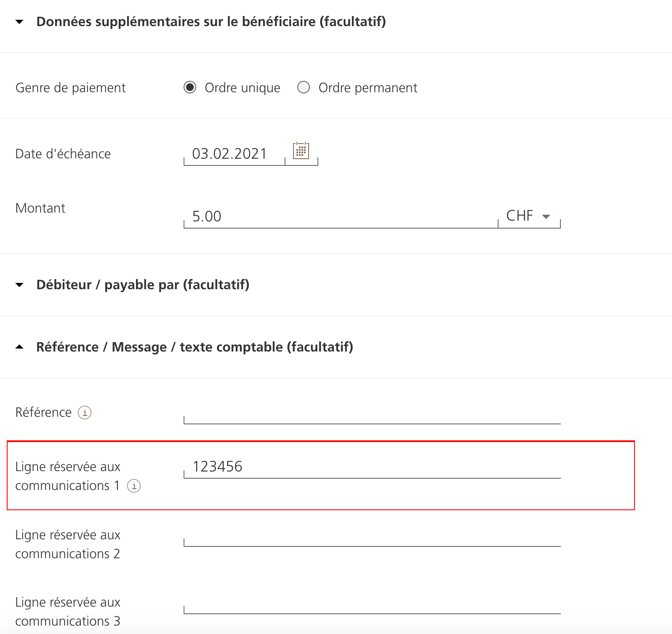This screenshot has height=634, width=672.
Task: Open the CHF currency dropdown
Action: tap(529, 216)
